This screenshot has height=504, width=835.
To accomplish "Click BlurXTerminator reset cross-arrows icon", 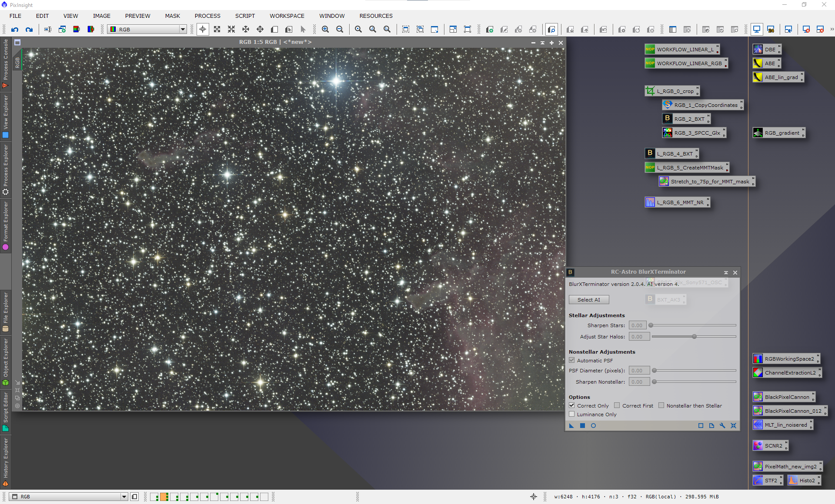I will pos(733,426).
